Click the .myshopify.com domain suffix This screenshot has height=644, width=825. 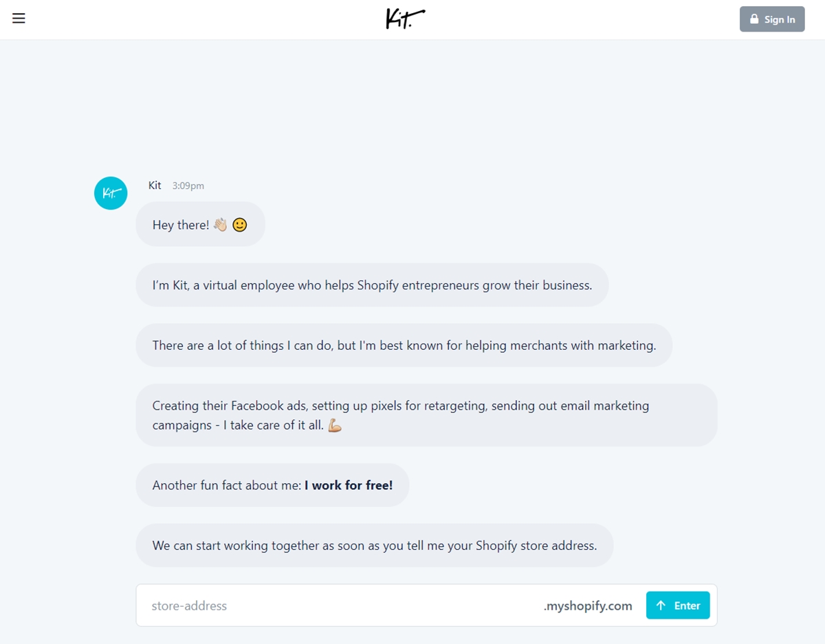pos(588,606)
